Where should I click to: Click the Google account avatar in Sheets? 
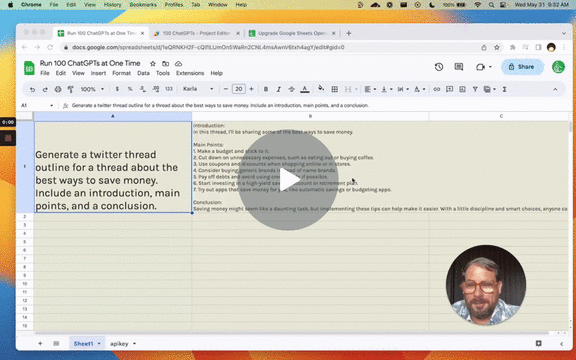click(x=558, y=67)
